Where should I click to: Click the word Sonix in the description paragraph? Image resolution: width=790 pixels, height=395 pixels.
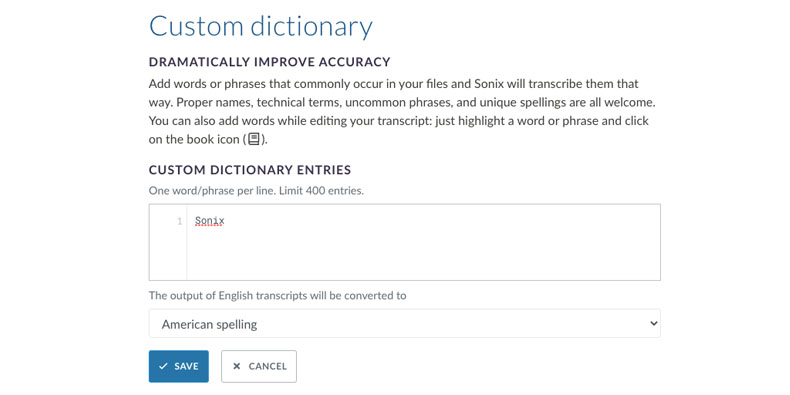(x=487, y=84)
